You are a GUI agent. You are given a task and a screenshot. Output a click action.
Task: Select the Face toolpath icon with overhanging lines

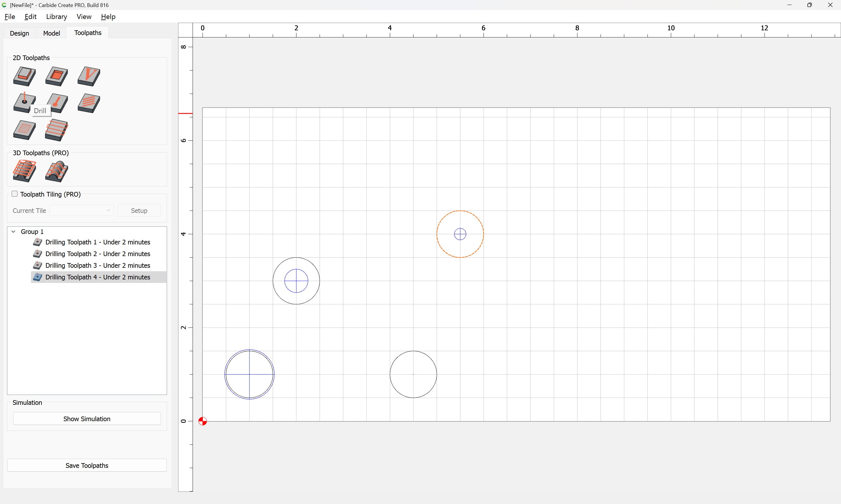(56, 130)
